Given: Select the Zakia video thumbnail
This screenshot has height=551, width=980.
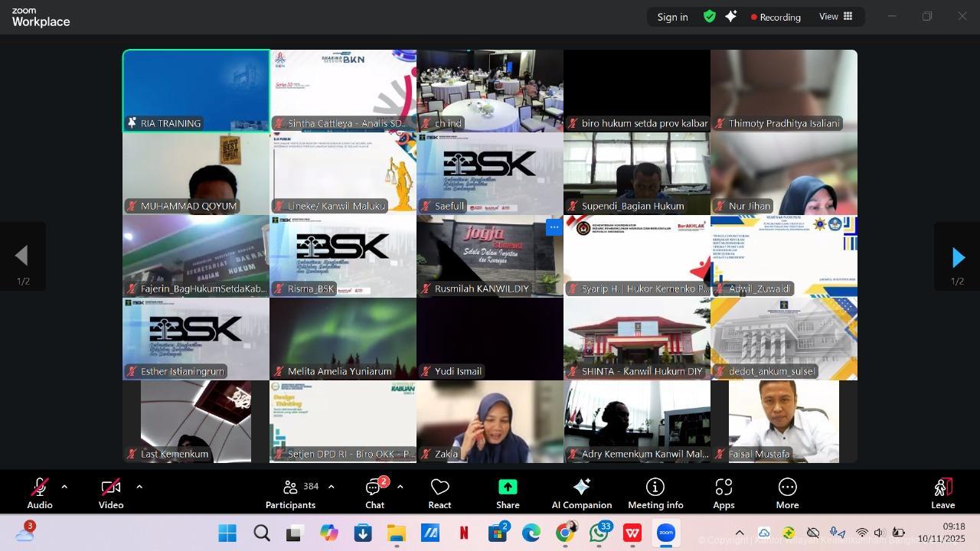Looking at the screenshot, I should [490, 421].
